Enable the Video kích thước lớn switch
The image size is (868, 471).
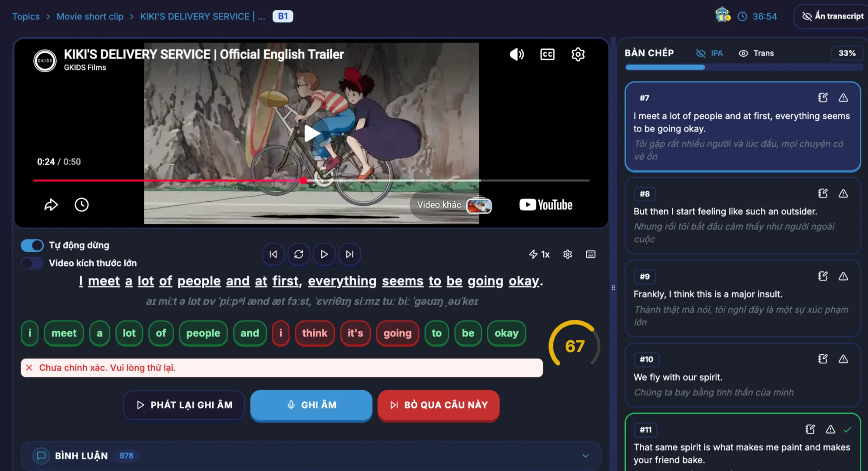pos(32,263)
